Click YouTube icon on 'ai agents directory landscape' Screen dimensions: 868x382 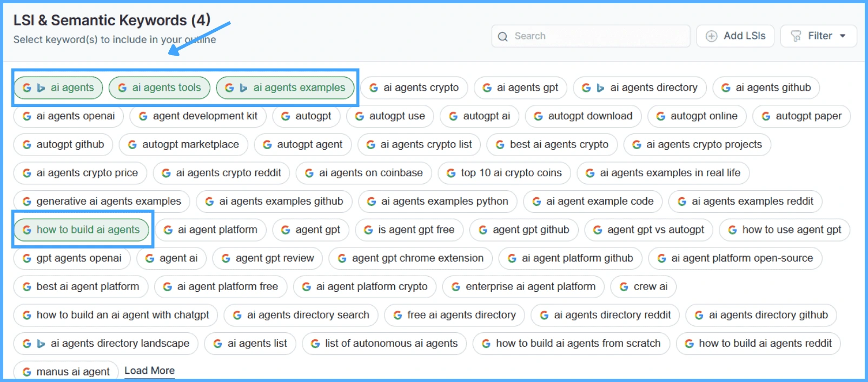coord(41,344)
